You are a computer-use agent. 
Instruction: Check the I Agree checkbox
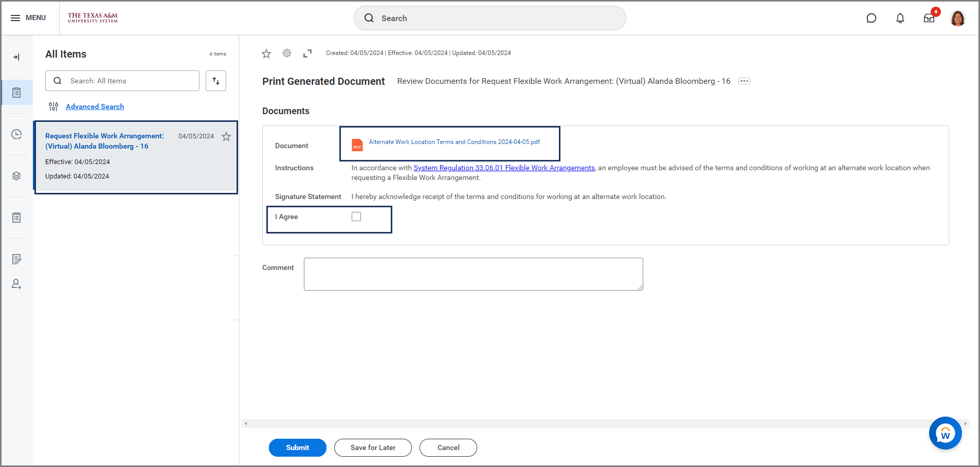tap(356, 217)
